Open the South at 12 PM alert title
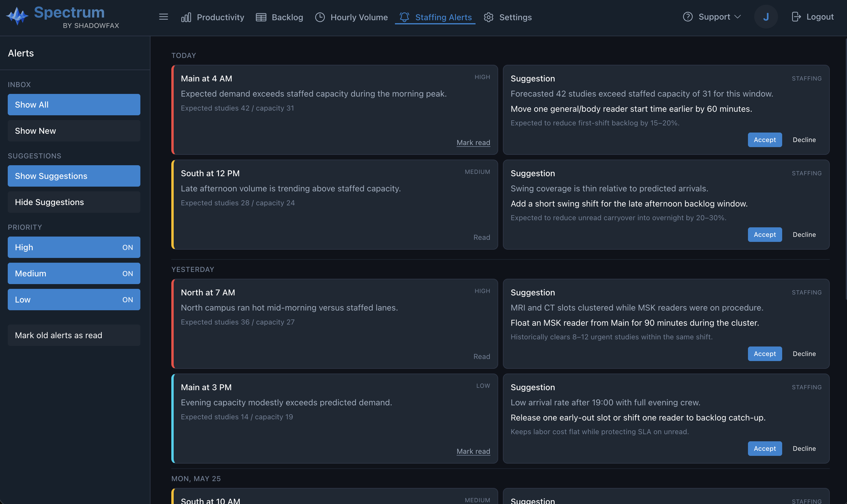The width and height of the screenshot is (847, 504). (x=210, y=173)
